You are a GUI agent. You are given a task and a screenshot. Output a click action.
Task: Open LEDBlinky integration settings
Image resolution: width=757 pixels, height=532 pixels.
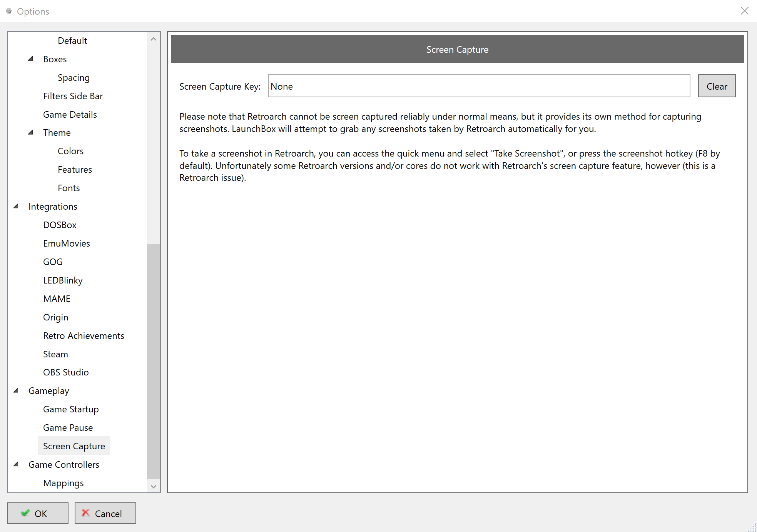pos(63,280)
